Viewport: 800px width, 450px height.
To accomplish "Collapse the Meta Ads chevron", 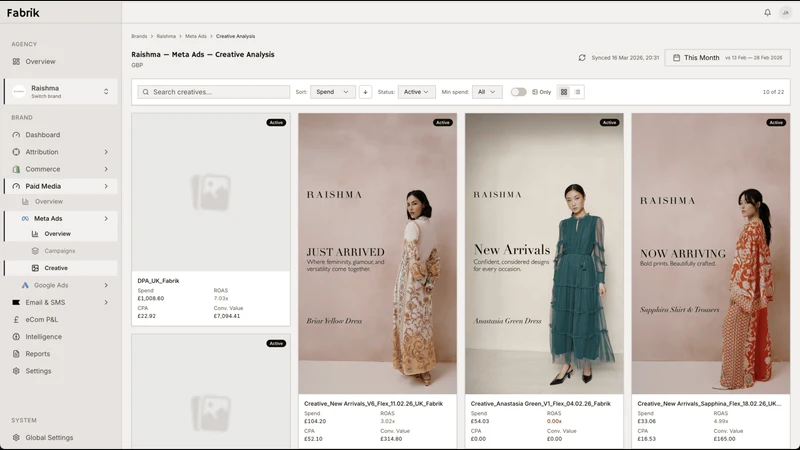I will [106, 218].
